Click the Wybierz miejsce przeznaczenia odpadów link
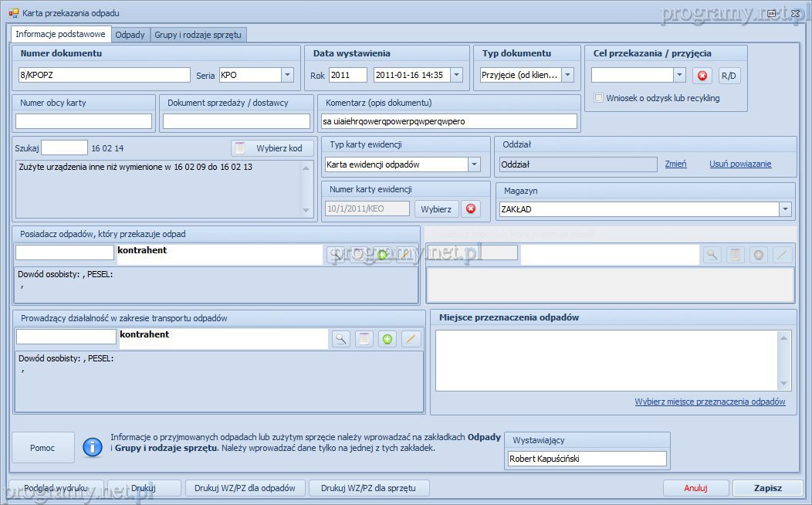The width and height of the screenshot is (812, 505). [x=709, y=402]
